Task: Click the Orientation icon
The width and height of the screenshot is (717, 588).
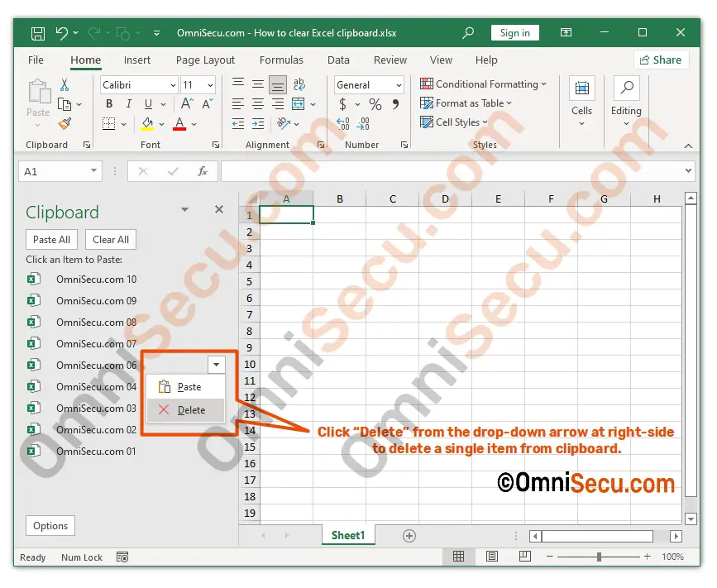Action: click(x=284, y=123)
